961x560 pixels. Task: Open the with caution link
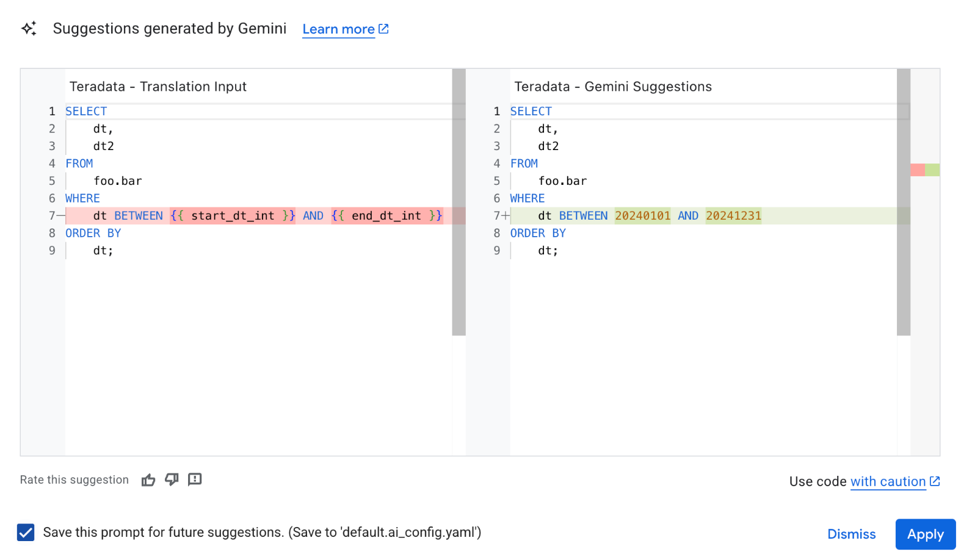click(x=888, y=481)
